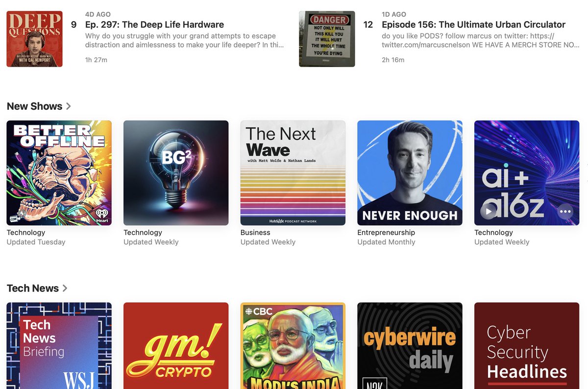Click the Urban Circulator episode description

[x=481, y=41]
